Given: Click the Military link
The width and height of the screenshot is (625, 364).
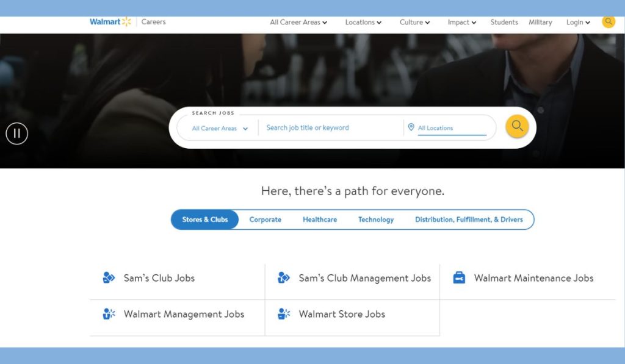Looking at the screenshot, I should click(x=540, y=22).
